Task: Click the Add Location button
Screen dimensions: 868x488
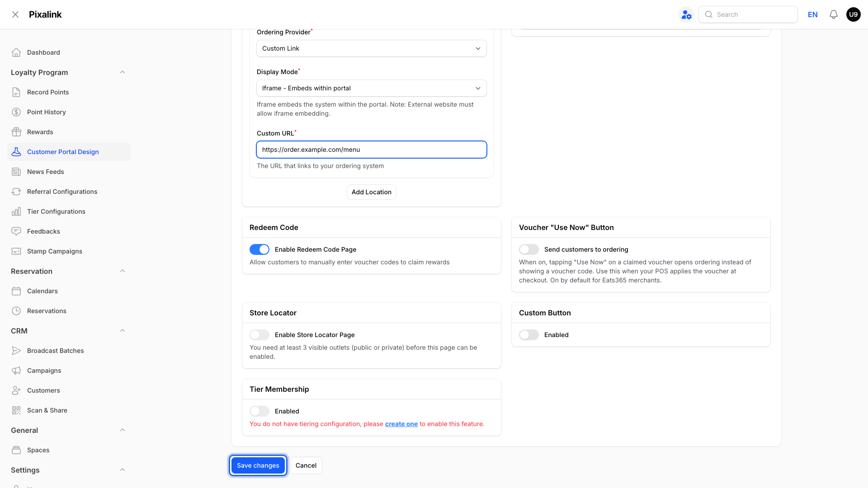Action: 372,192
